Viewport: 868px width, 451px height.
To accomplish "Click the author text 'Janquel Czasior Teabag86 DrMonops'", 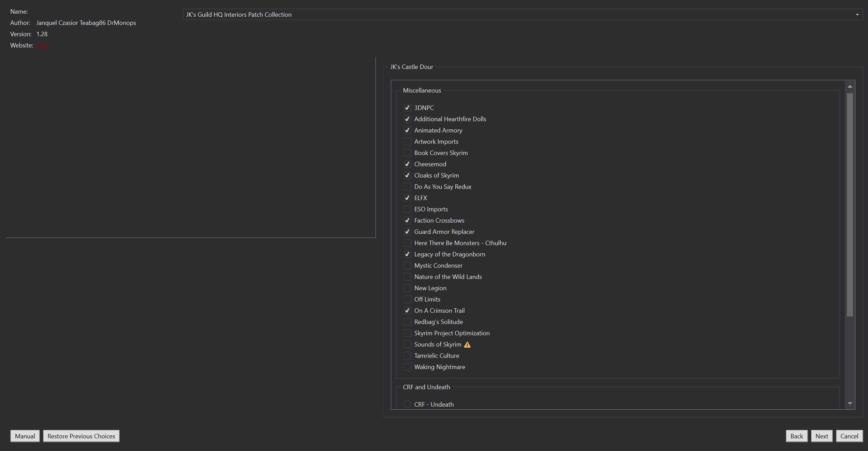I will pyautogui.click(x=86, y=23).
